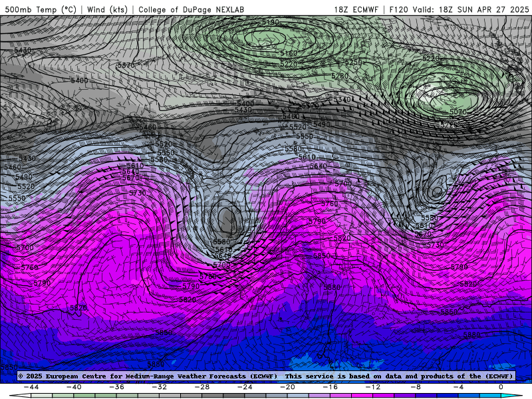
Task: Click the -40 color scale label
Action: point(74,387)
